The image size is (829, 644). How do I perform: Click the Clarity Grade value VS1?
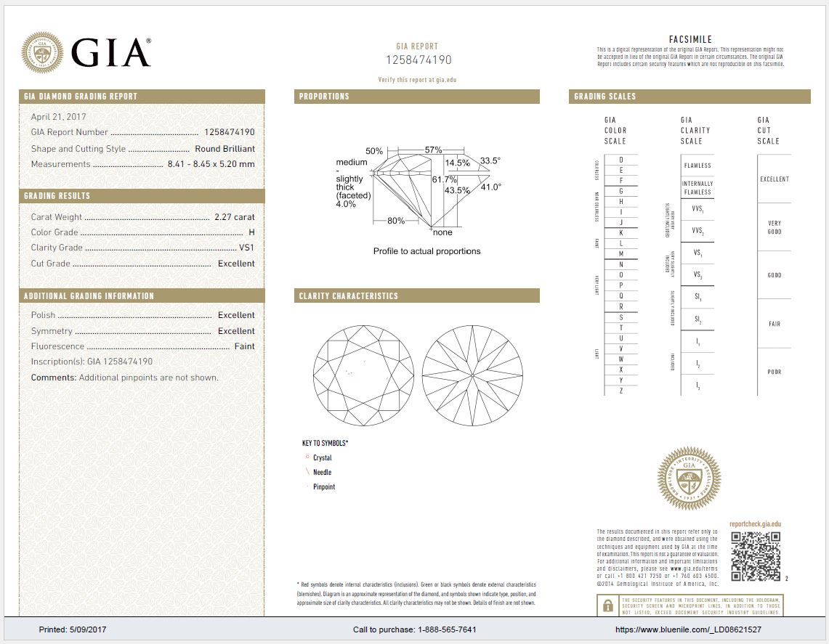tap(247, 248)
